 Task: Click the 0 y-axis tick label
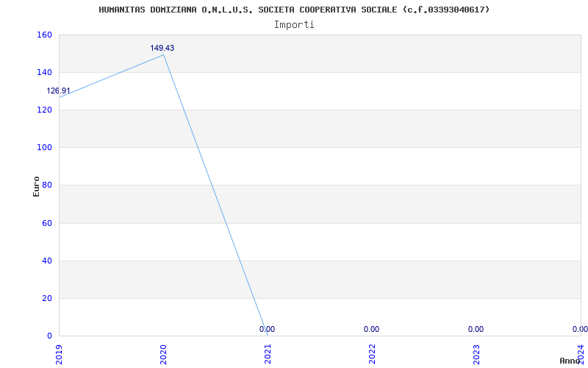(x=49, y=336)
